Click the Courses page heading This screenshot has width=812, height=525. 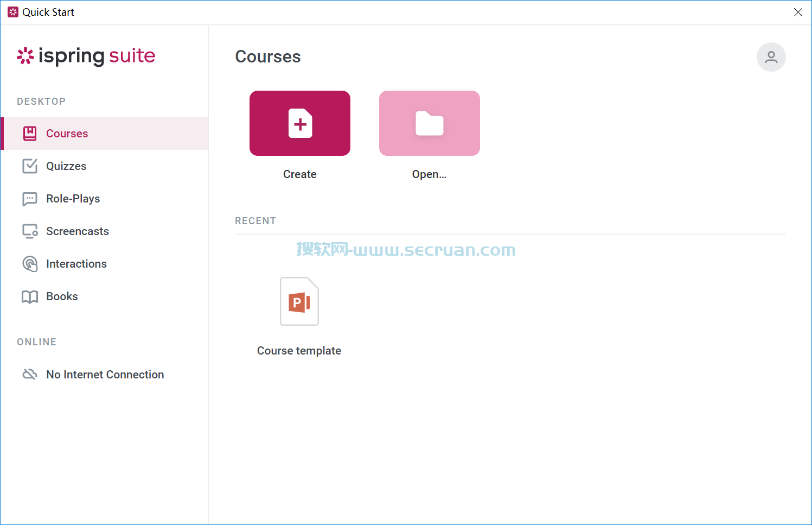click(x=268, y=56)
